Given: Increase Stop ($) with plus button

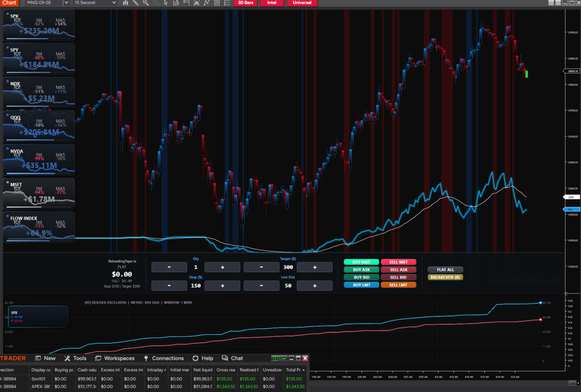Looking at the screenshot, I should pos(222,286).
